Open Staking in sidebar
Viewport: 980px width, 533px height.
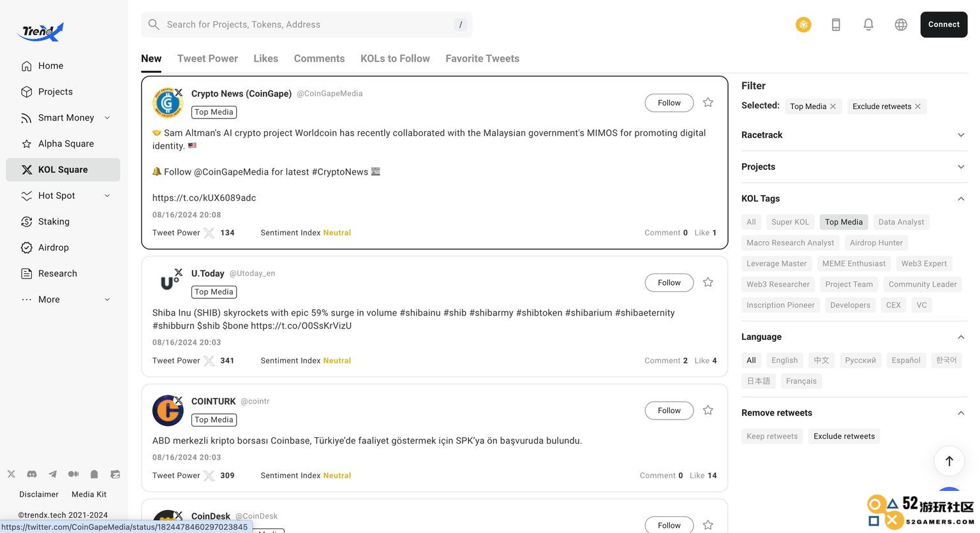click(x=63, y=221)
